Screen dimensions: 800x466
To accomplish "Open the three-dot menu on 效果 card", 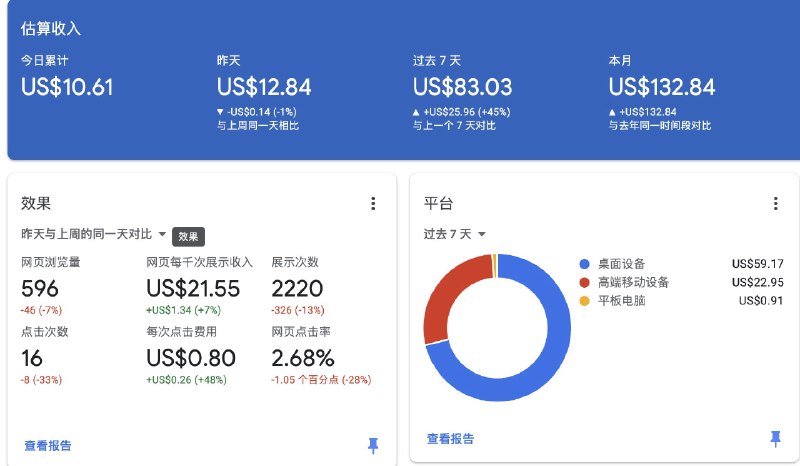I will [373, 204].
